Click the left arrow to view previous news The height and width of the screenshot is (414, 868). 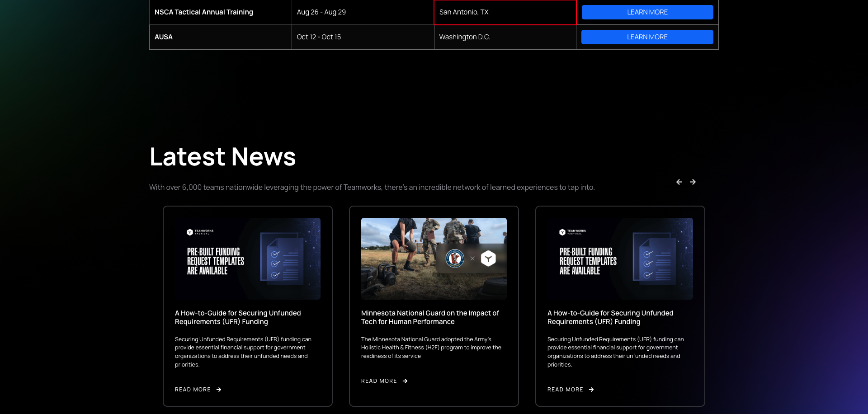pos(679,182)
